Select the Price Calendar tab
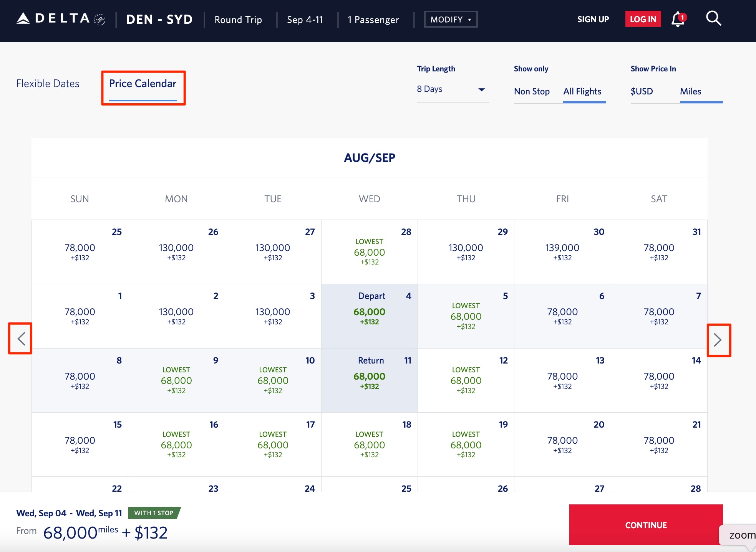The width and height of the screenshot is (756, 552). click(x=143, y=83)
